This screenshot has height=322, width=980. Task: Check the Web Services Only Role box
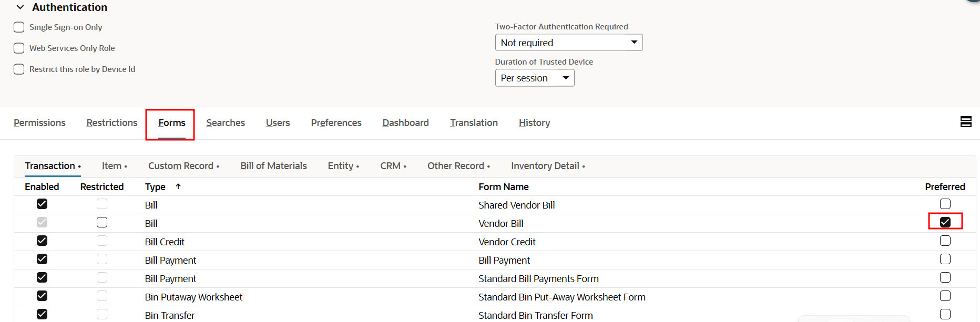pyautogui.click(x=19, y=48)
